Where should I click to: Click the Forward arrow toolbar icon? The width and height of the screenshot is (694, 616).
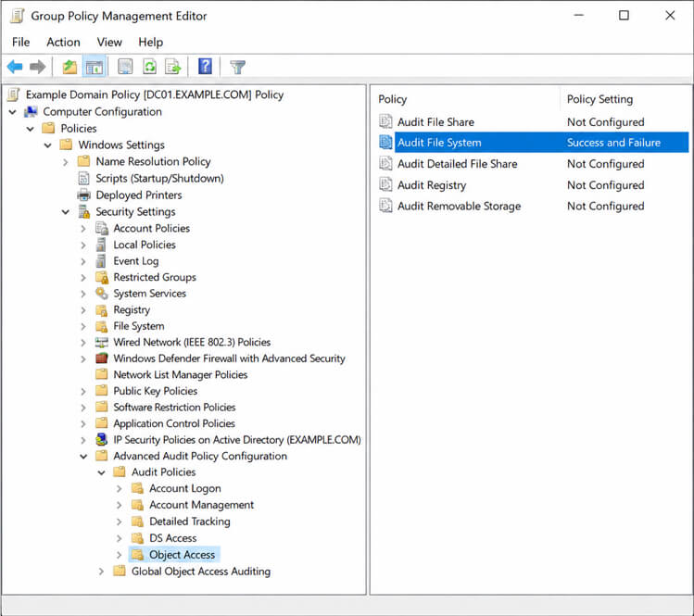click(x=38, y=67)
